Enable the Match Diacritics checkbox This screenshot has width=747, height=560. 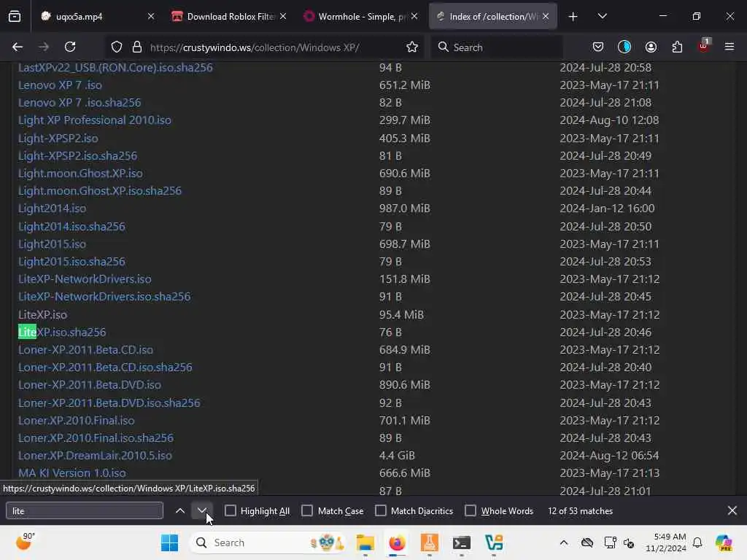[x=381, y=510]
